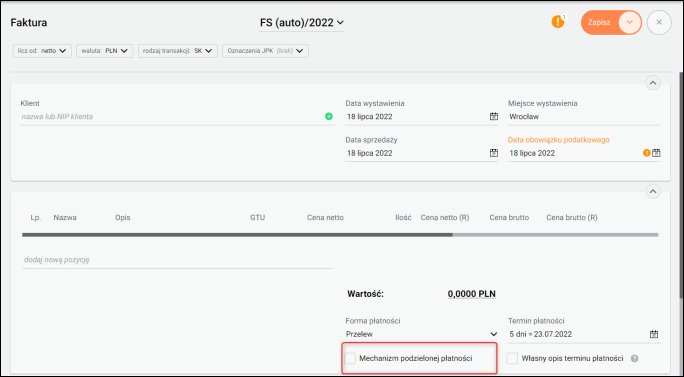Tick Własny opis terminu płatności checkbox

[x=512, y=359]
